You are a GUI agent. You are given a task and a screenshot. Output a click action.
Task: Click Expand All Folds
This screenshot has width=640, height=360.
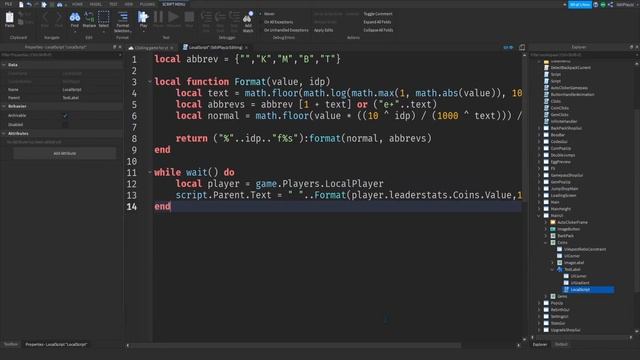coord(377,22)
